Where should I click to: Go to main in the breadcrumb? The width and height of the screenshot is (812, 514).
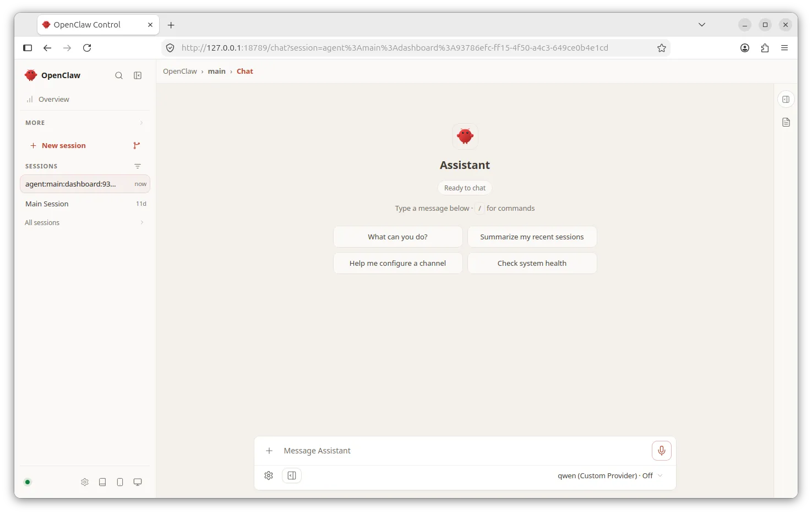click(217, 72)
